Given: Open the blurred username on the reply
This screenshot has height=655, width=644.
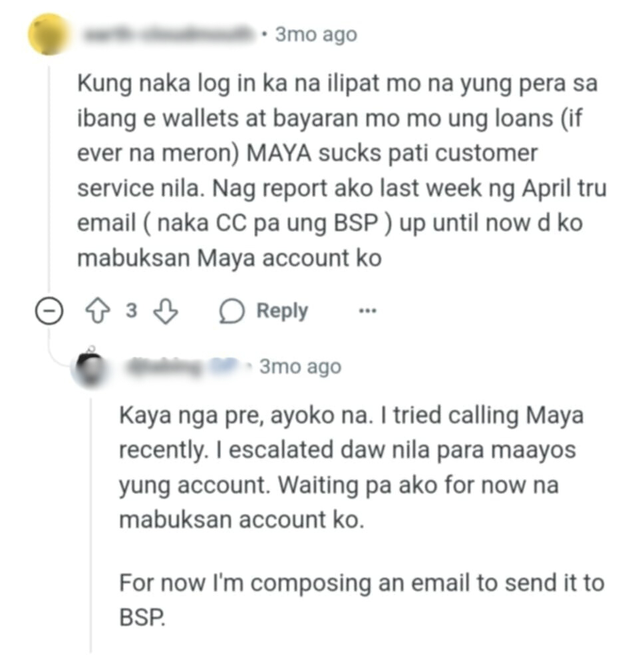Looking at the screenshot, I should (x=184, y=366).
